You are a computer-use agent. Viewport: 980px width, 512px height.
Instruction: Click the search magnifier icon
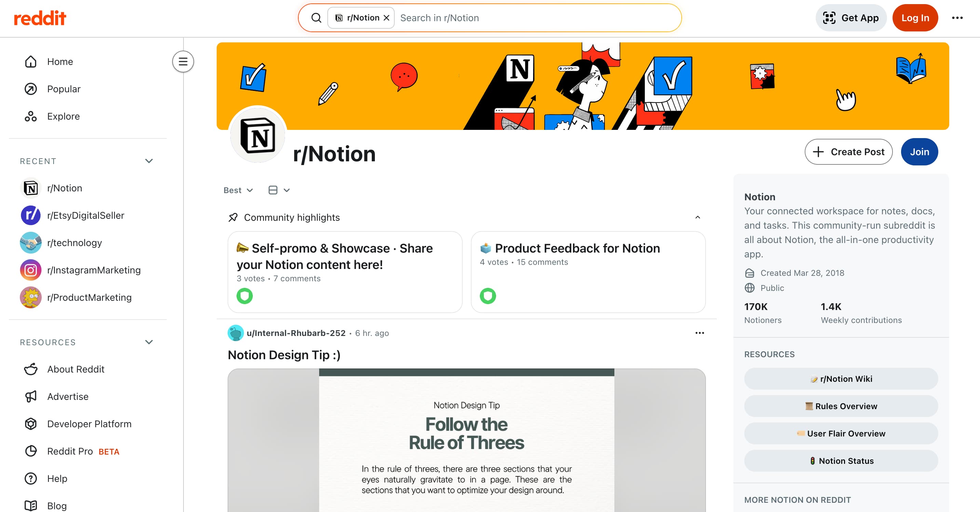point(316,17)
